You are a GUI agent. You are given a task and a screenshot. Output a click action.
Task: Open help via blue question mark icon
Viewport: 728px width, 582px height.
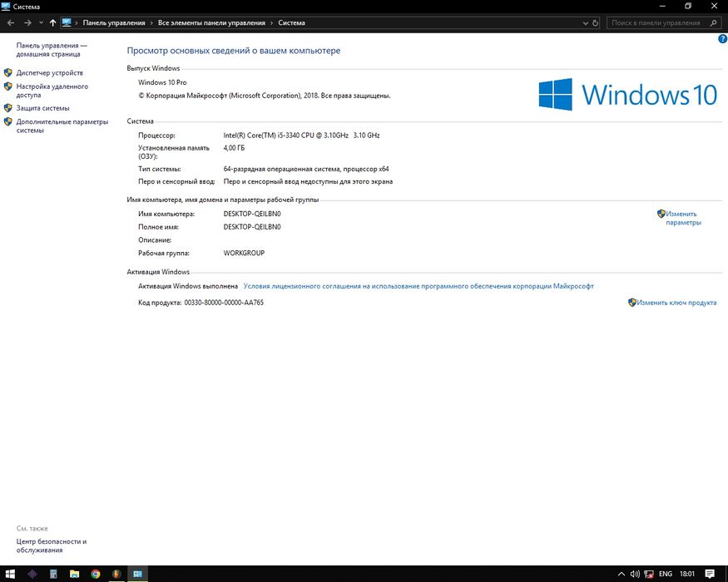(x=722, y=39)
